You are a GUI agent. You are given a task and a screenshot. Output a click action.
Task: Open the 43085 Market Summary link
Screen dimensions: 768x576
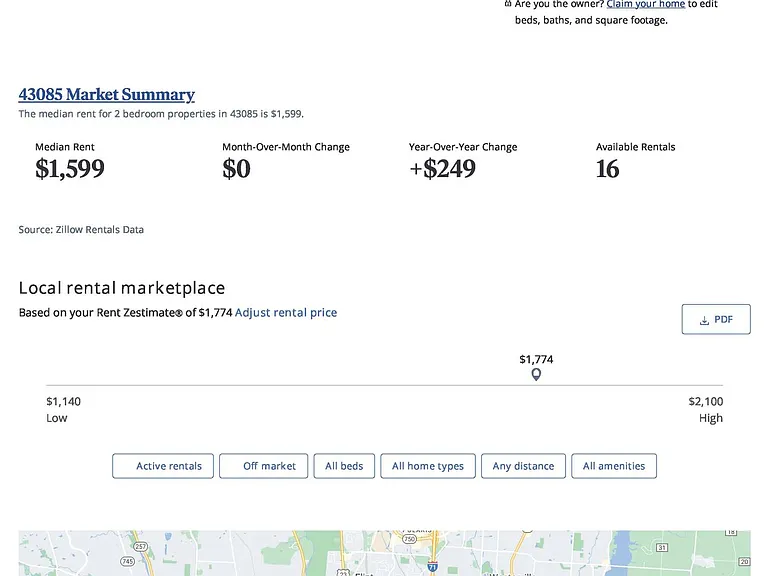point(106,94)
